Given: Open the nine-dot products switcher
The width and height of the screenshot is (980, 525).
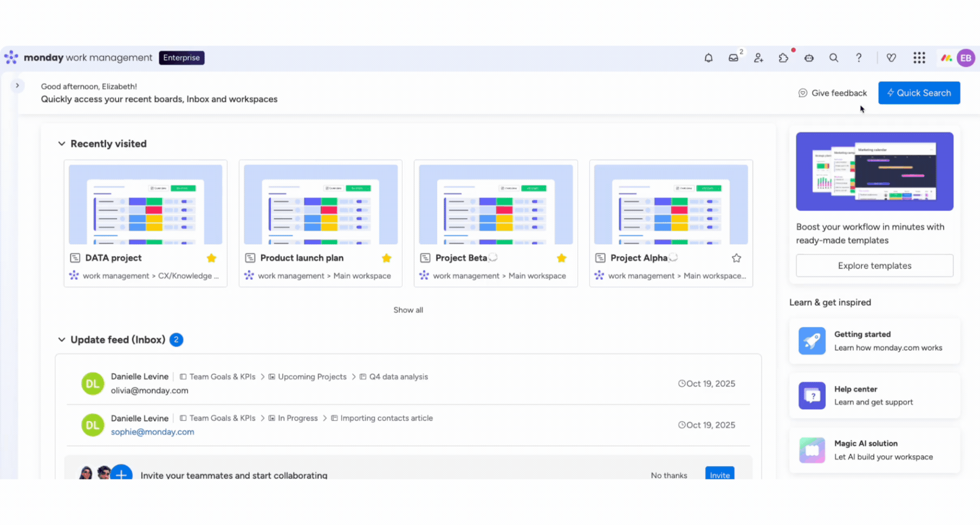Looking at the screenshot, I should coord(919,58).
